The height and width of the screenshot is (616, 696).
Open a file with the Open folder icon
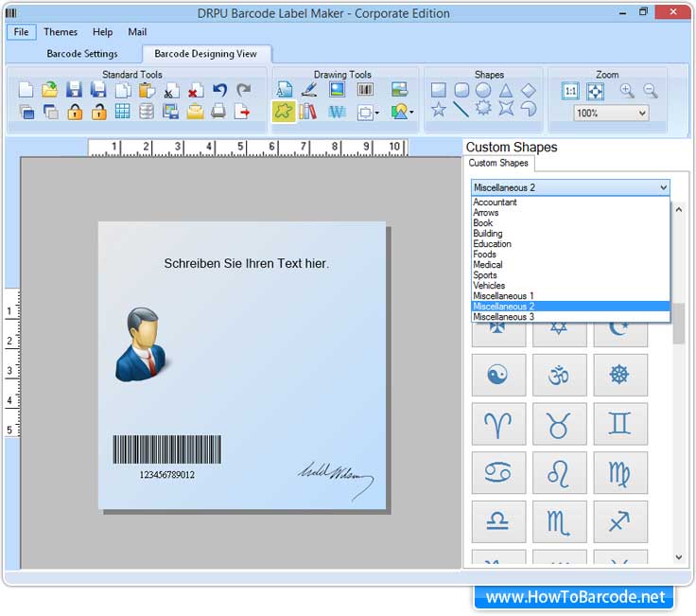click(50, 90)
